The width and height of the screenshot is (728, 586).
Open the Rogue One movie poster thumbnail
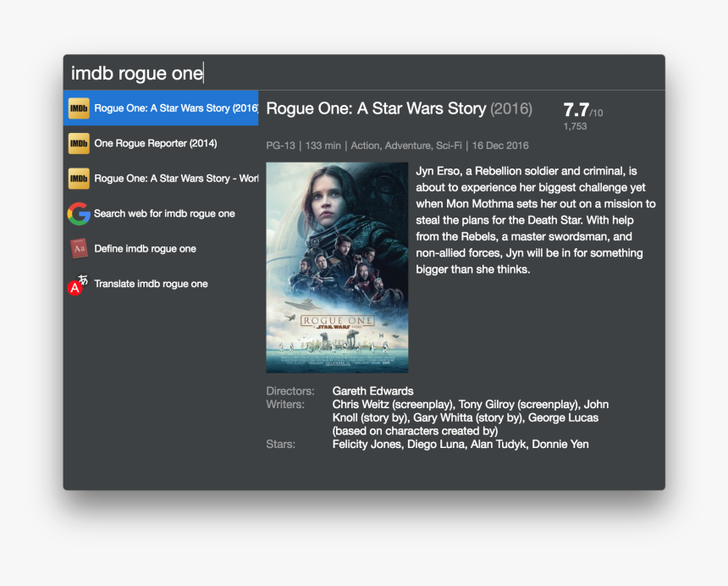337,268
